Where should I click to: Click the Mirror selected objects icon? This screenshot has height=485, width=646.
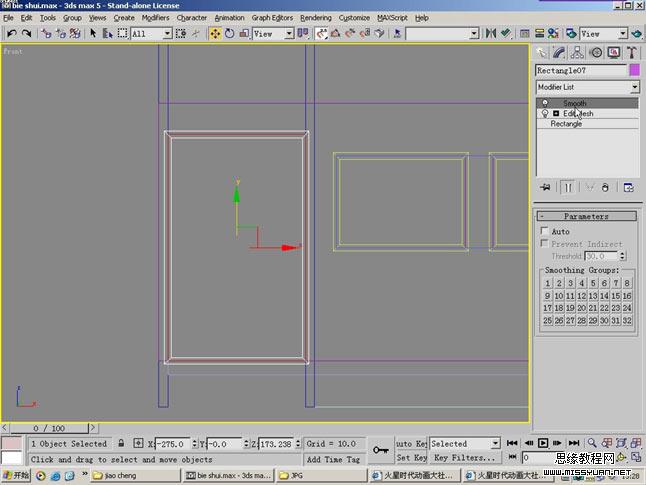(490, 33)
